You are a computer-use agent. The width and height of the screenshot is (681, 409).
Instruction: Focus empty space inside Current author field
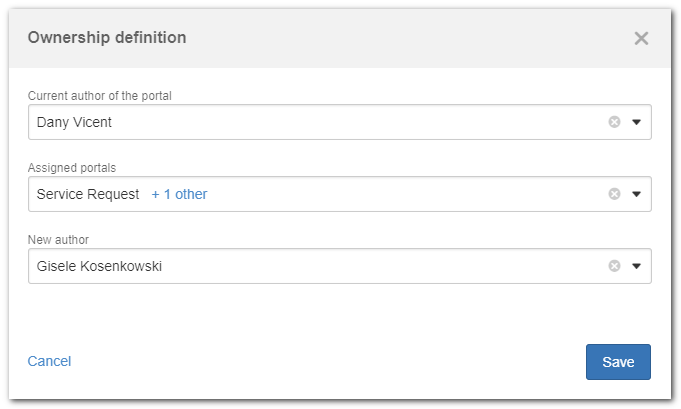356,122
